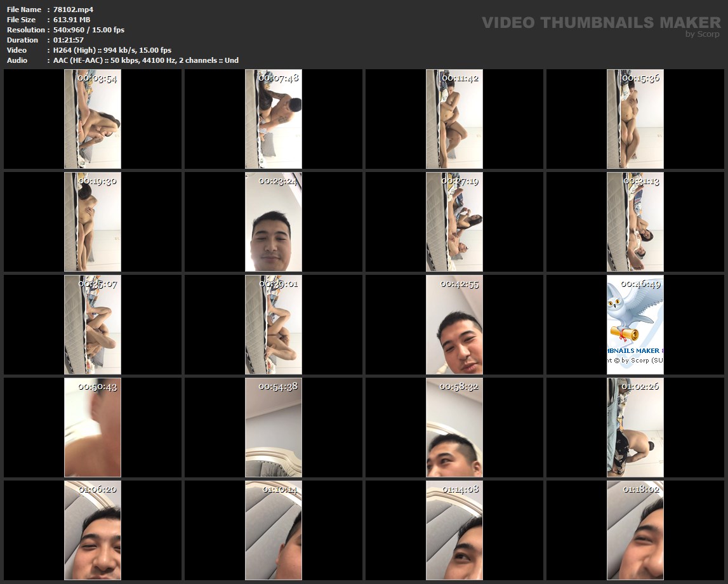Viewport: 728px width, 584px height.
Task: Select the thumbnail at 00:23:24
Action: (274, 222)
